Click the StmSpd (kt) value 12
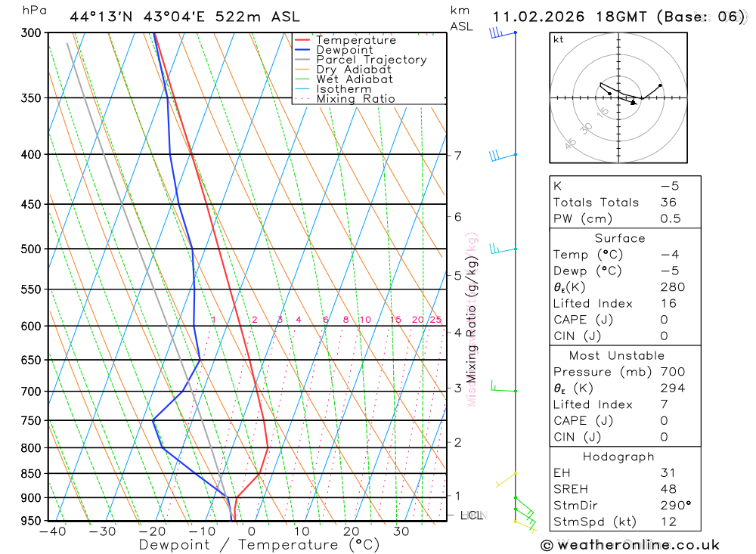Image resolution: width=756 pixels, height=554 pixels. (668, 522)
